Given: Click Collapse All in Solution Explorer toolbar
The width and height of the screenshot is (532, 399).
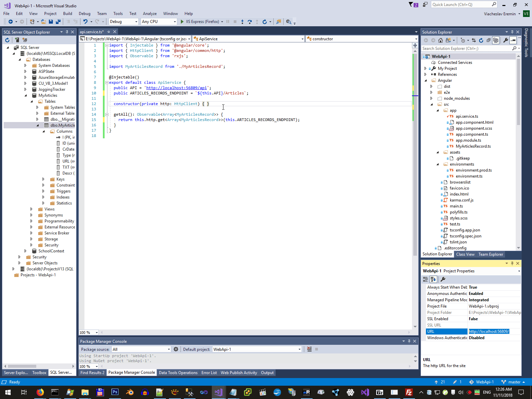Looking at the screenshot, I should point(488,40).
